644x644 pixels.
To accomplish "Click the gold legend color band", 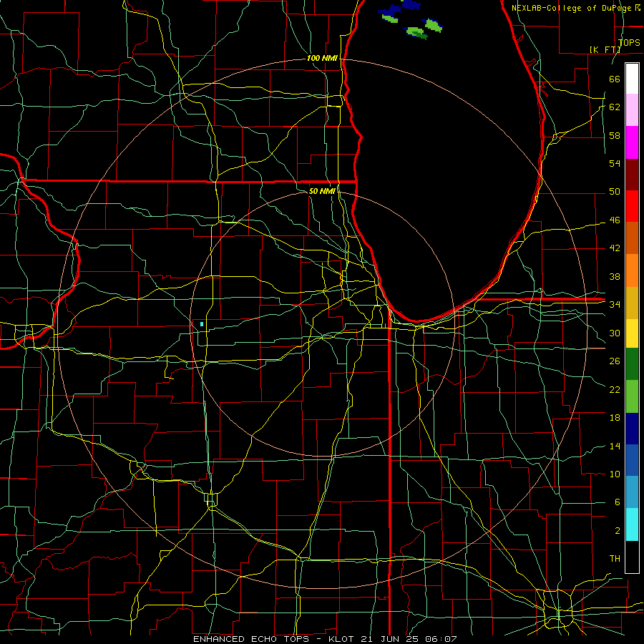I will point(632,302).
